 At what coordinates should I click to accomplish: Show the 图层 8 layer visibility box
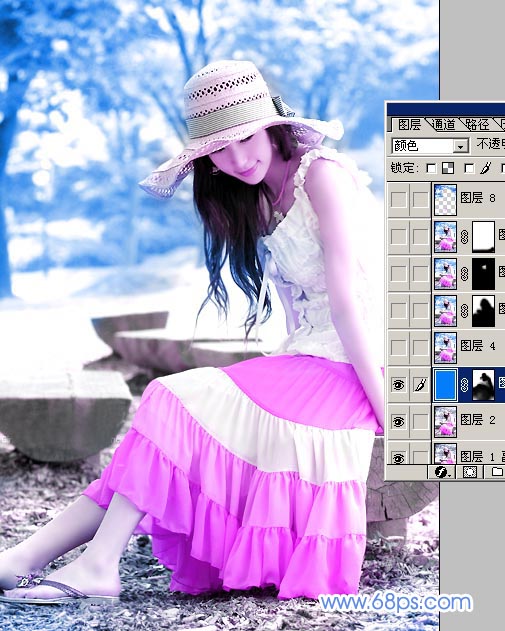(398, 200)
